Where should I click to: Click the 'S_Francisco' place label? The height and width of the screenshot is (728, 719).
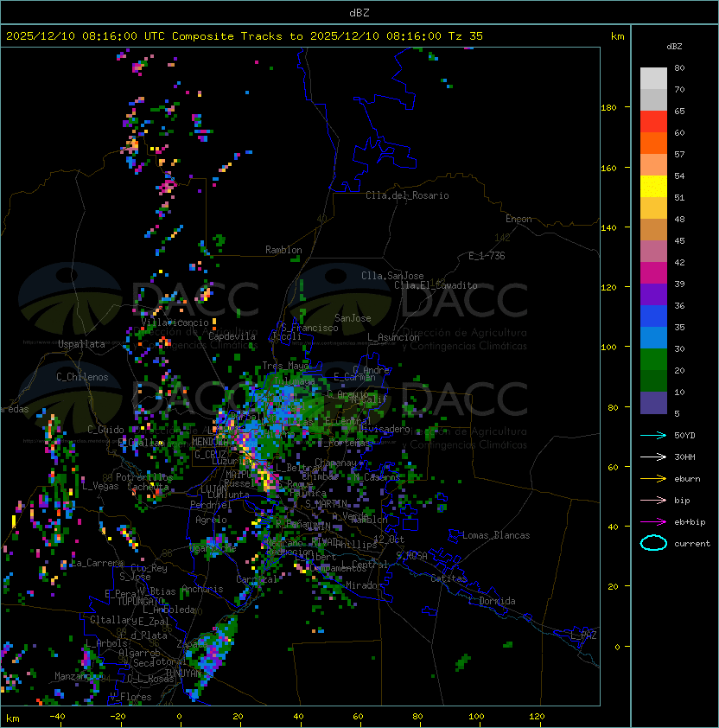tap(309, 328)
